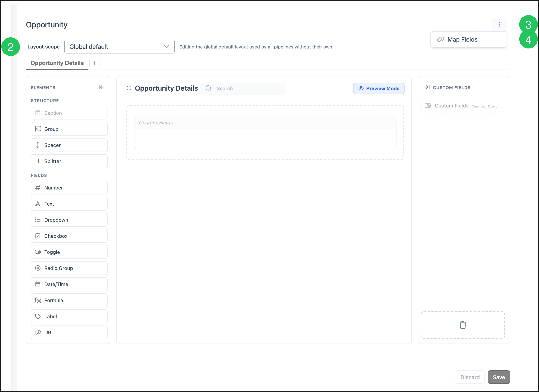Focus the Search input field

[x=243, y=89]
